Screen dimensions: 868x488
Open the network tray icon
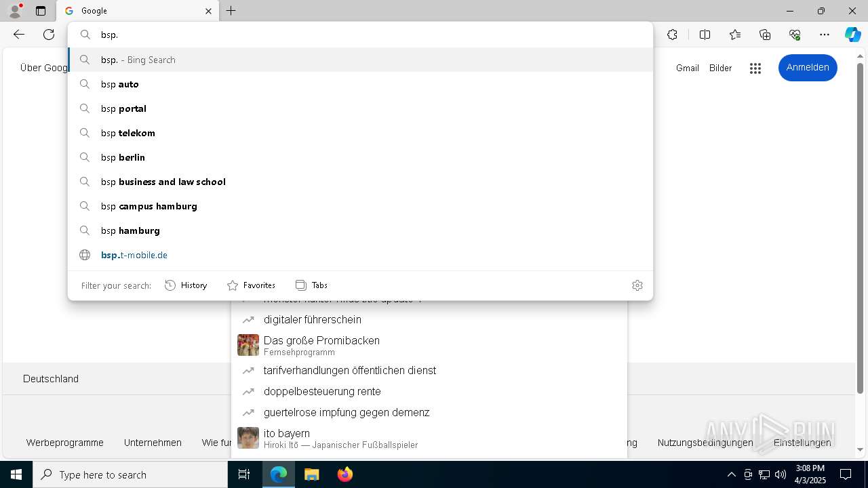click(764, 474)
